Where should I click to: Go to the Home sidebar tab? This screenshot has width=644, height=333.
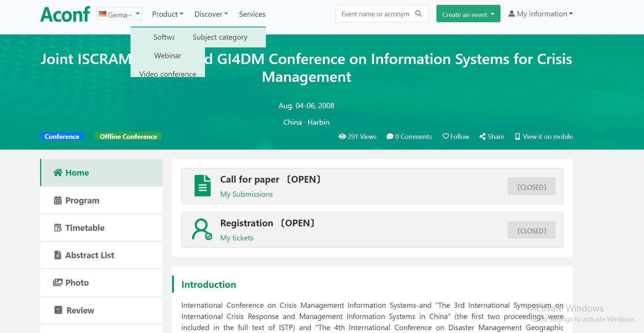(102, 173)
